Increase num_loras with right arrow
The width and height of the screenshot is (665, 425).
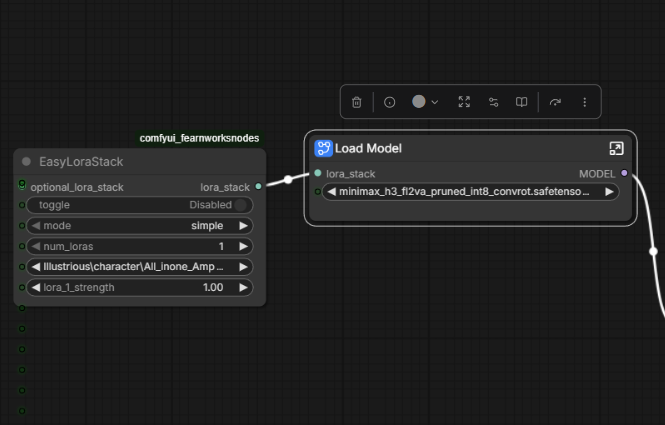pos(243,246)
